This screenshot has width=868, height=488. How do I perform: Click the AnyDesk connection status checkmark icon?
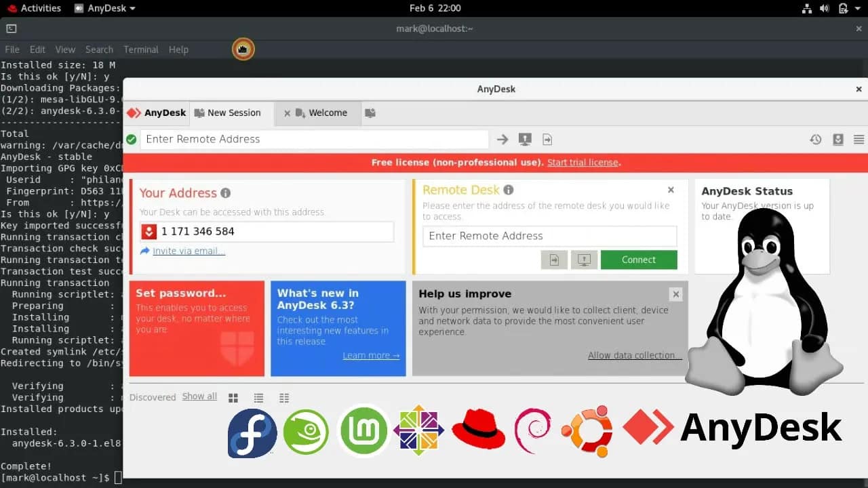pos(131,139)
